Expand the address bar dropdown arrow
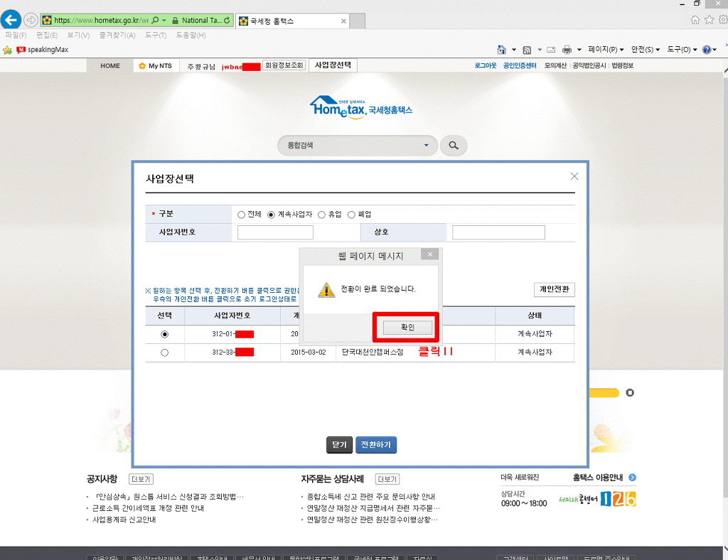The width and height of the screenshot is (728, 560). (x=164, y=21)
